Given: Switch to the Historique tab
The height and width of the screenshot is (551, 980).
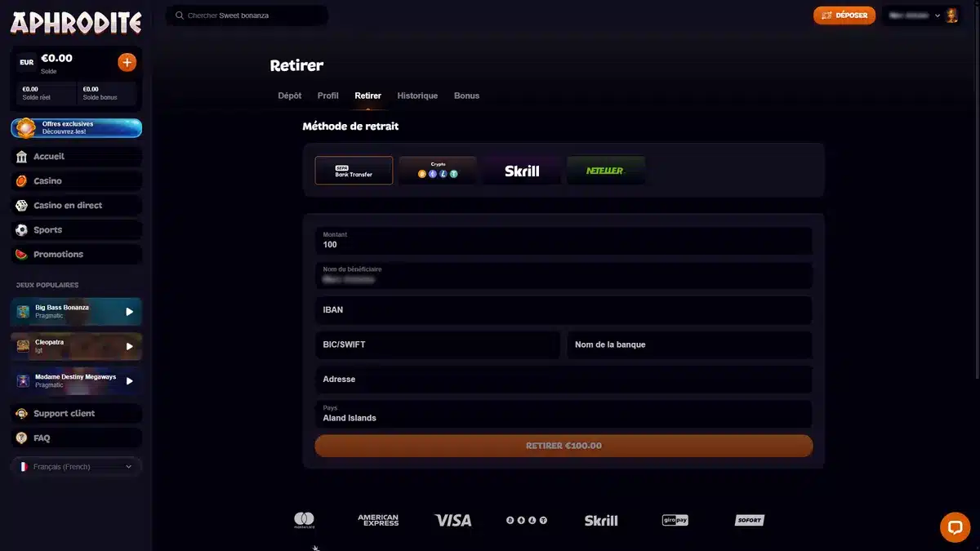Looking at the screenshot, I should [417, 96].
